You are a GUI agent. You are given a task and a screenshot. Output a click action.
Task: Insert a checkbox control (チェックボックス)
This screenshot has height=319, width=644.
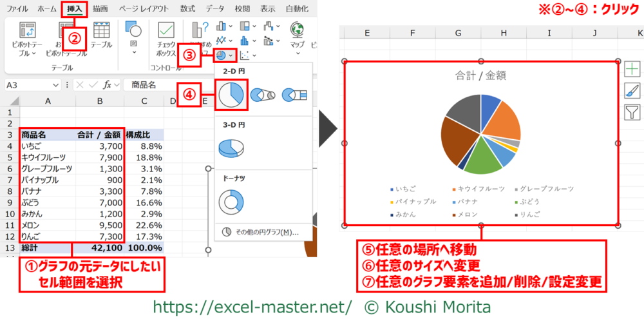166,39
